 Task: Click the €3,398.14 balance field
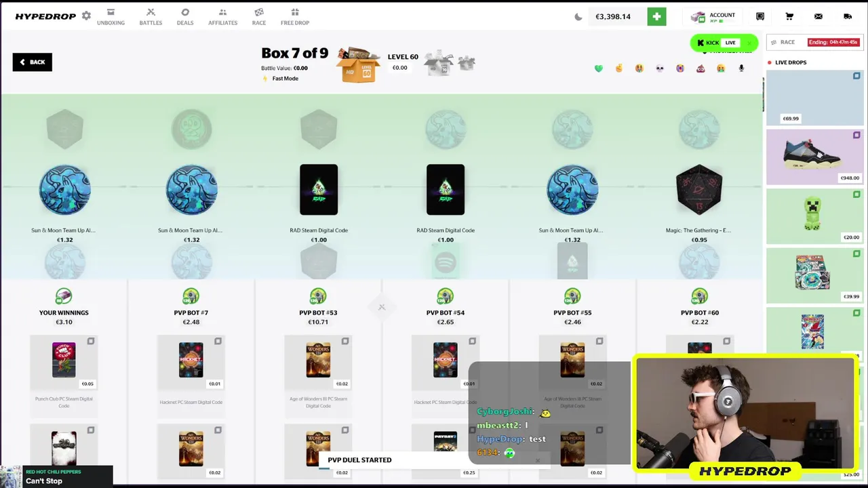point(618,16)
